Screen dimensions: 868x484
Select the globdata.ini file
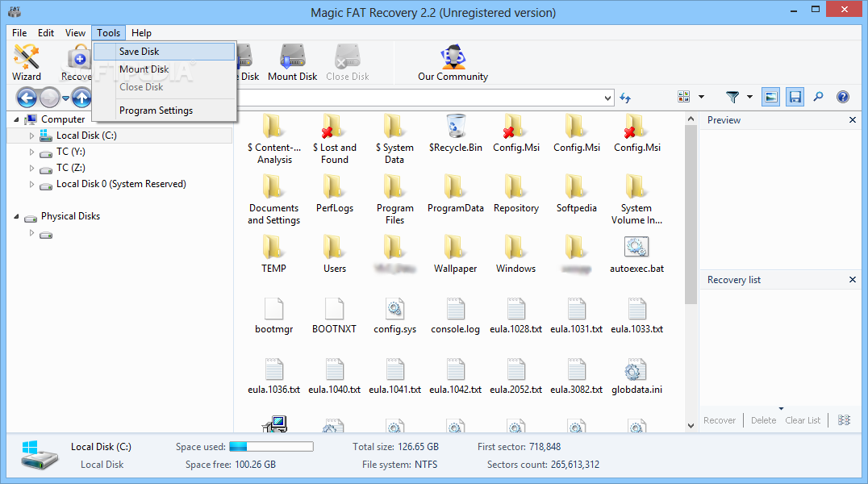636,375
